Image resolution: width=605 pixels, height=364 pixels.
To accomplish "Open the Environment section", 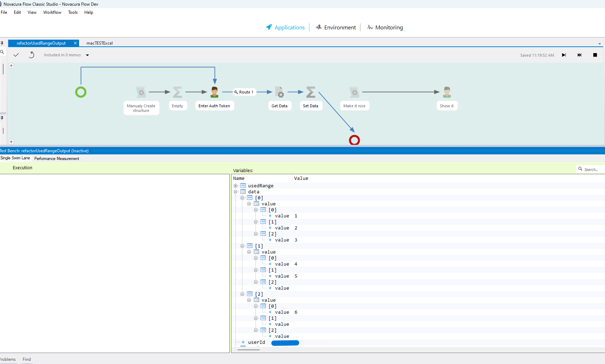I will (x=336, y=27).
